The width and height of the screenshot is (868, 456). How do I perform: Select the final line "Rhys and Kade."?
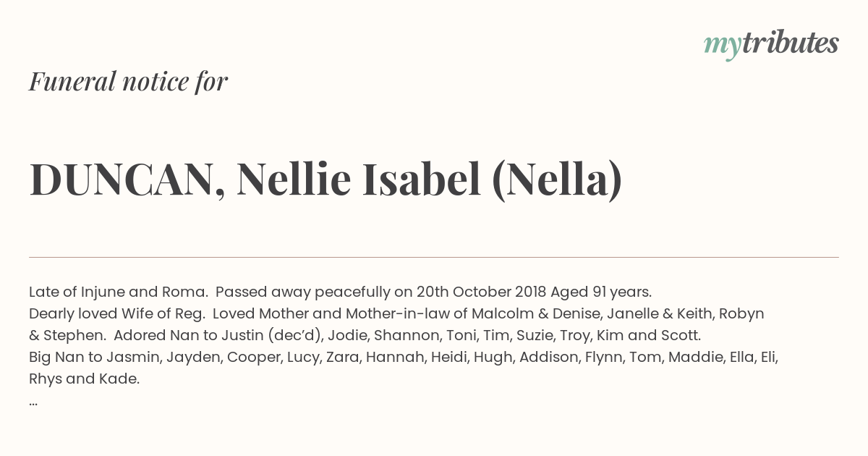pos(84,379)
